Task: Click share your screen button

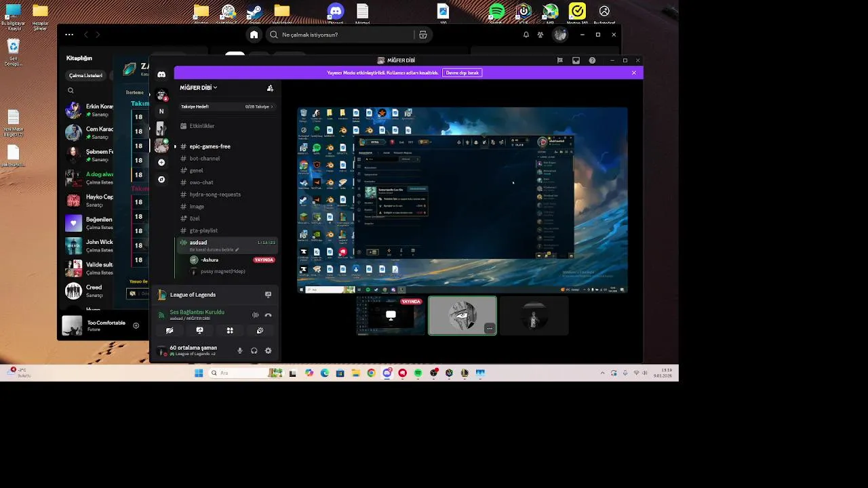Action: pos(199,331)
